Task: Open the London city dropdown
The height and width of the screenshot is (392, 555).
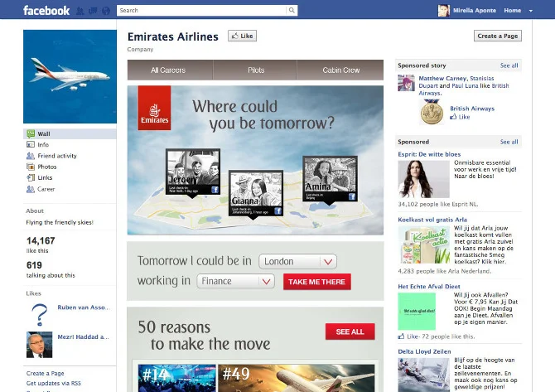Action: [x=297, y=261]
